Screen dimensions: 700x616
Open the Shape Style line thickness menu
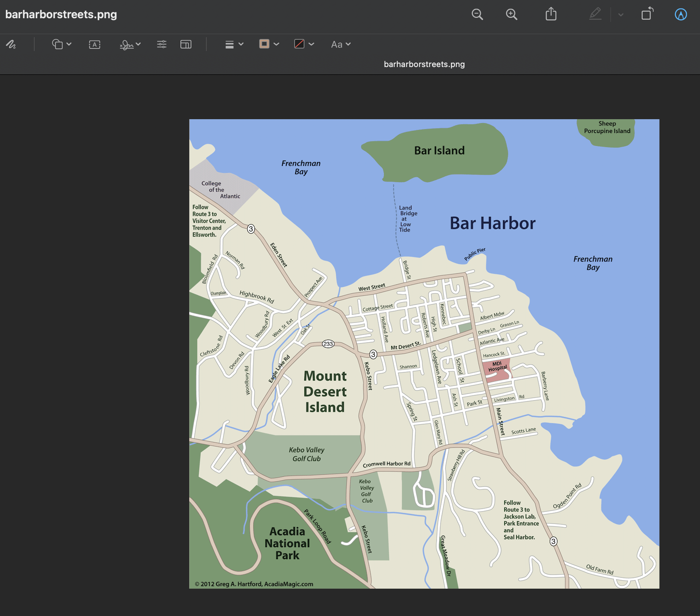pyautogui.click(x=229, y=44)
